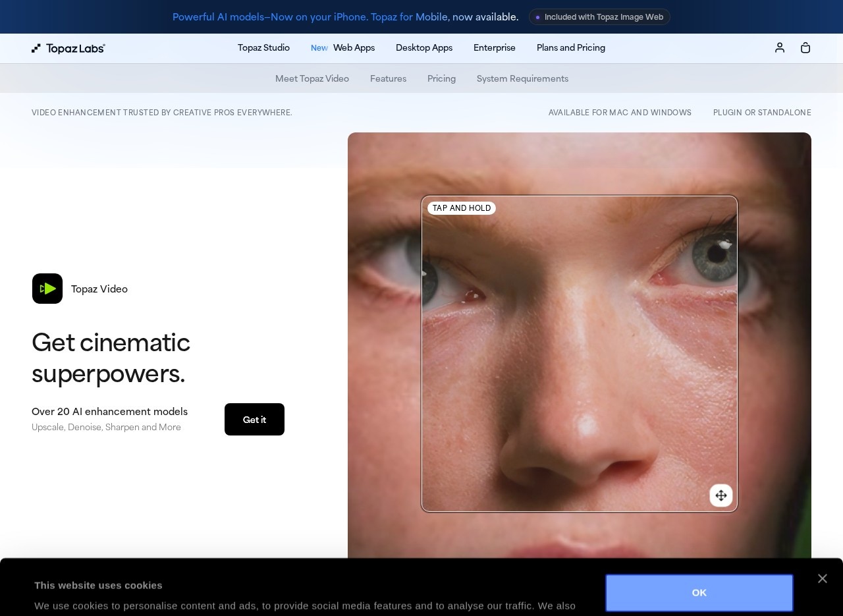Jump to the Pricing section
The height and width of the screenshot is (616, 843).
point(441,79)
